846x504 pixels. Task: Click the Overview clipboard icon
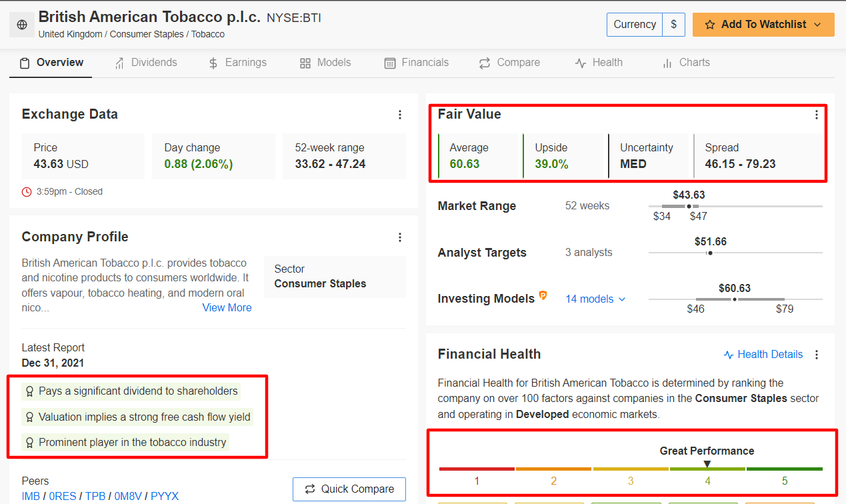[x=25, y=63]
